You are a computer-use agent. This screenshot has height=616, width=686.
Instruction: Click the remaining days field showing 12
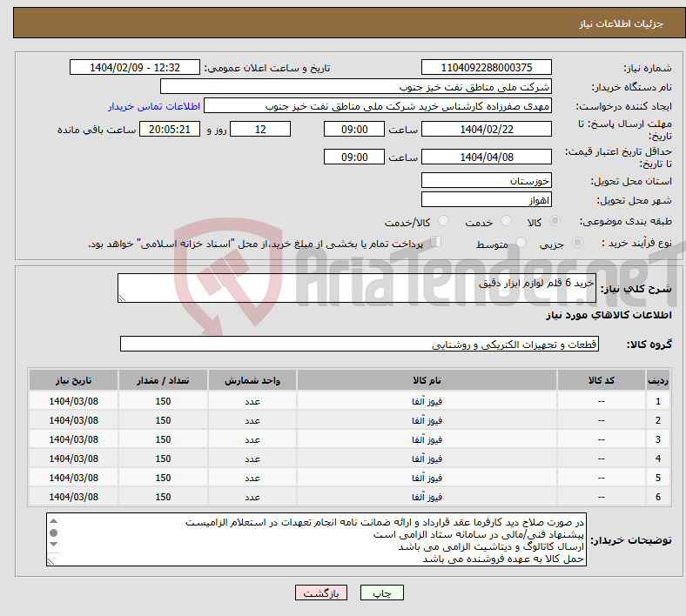[260, 130]
